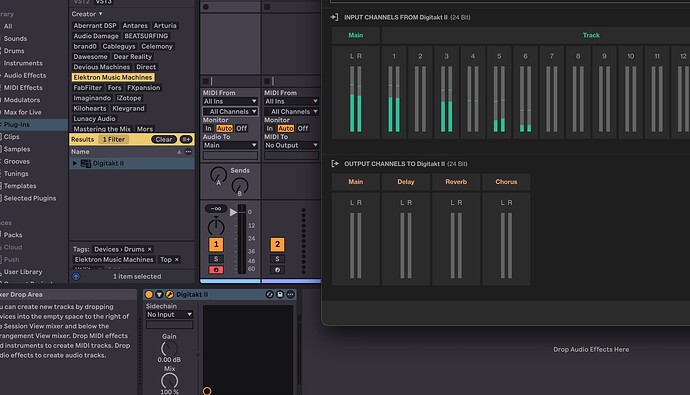Solo track 2
This screenshot has width=690, height=395.
pyautogui.click(x=277, y=259)
